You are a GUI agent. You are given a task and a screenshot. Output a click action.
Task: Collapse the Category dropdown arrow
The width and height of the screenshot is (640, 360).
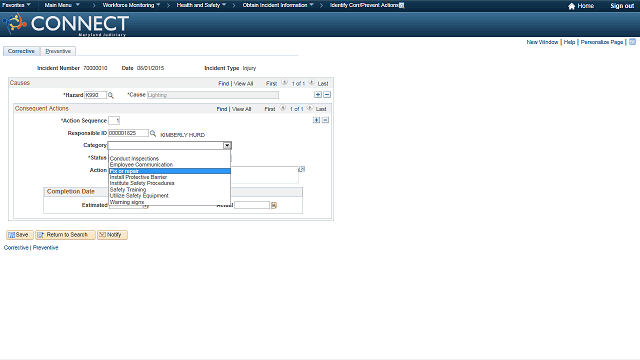coord(227,145)
